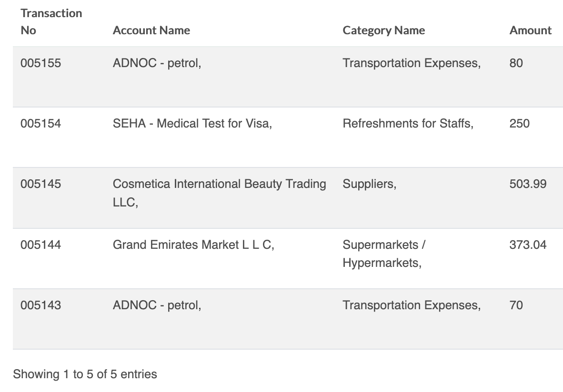
Task: Click Grand Emirates Market L L C account
Action: point(193,245)
